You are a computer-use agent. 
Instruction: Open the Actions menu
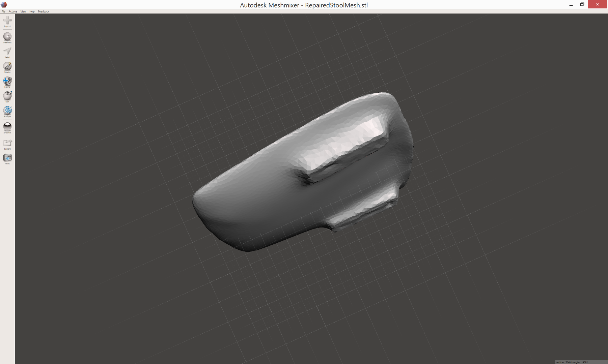[13, 11]
